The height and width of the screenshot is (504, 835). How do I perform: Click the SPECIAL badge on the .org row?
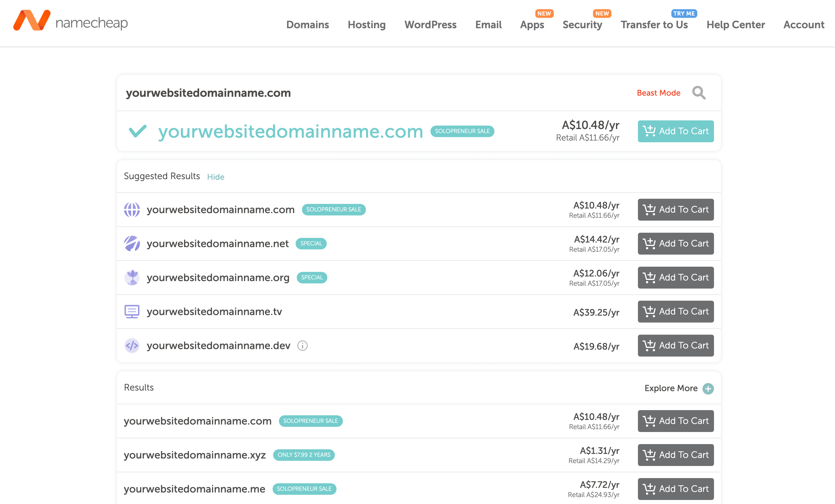(312, 277)
